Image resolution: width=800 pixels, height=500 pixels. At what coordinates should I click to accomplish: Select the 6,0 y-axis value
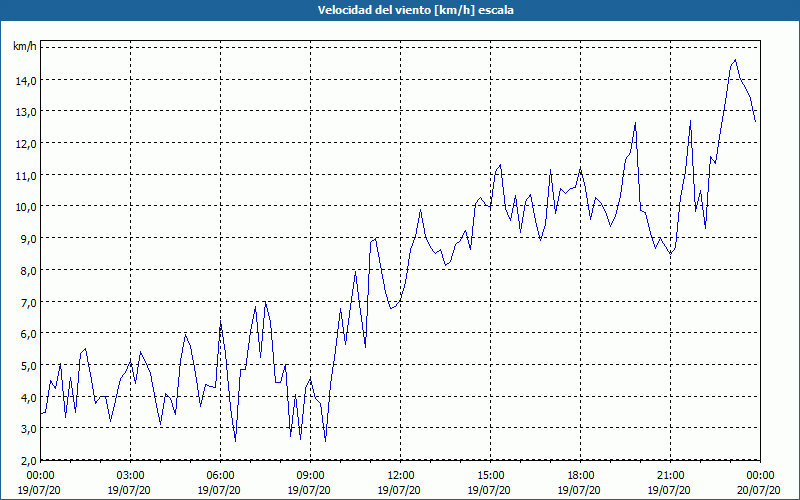click(x=29, y=334)
